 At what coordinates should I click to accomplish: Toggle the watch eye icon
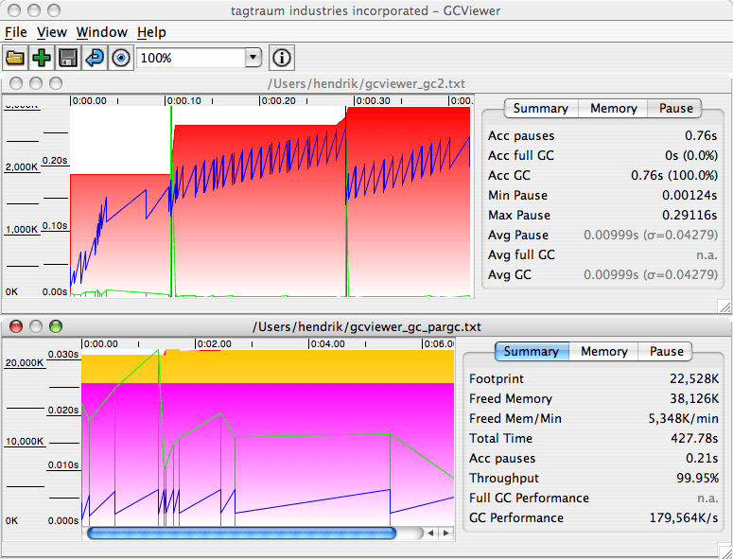(121, 59)
